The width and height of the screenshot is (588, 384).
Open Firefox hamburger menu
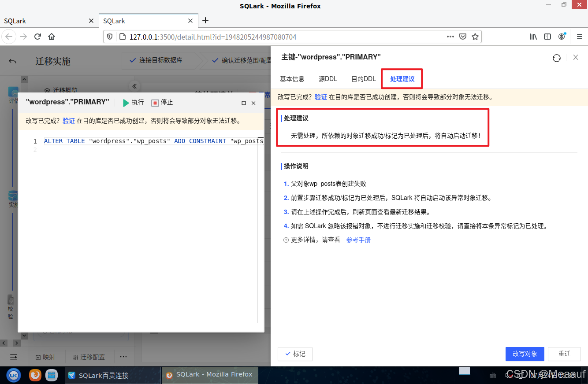pyautogui.click(x=580, y=37)
